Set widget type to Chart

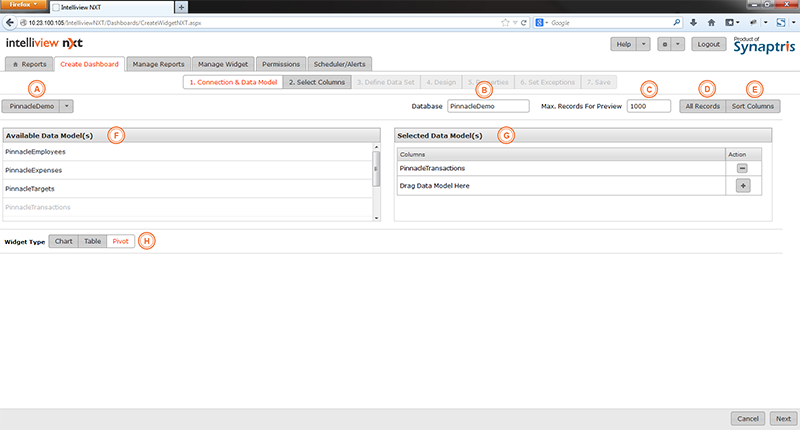pos(64,241)
